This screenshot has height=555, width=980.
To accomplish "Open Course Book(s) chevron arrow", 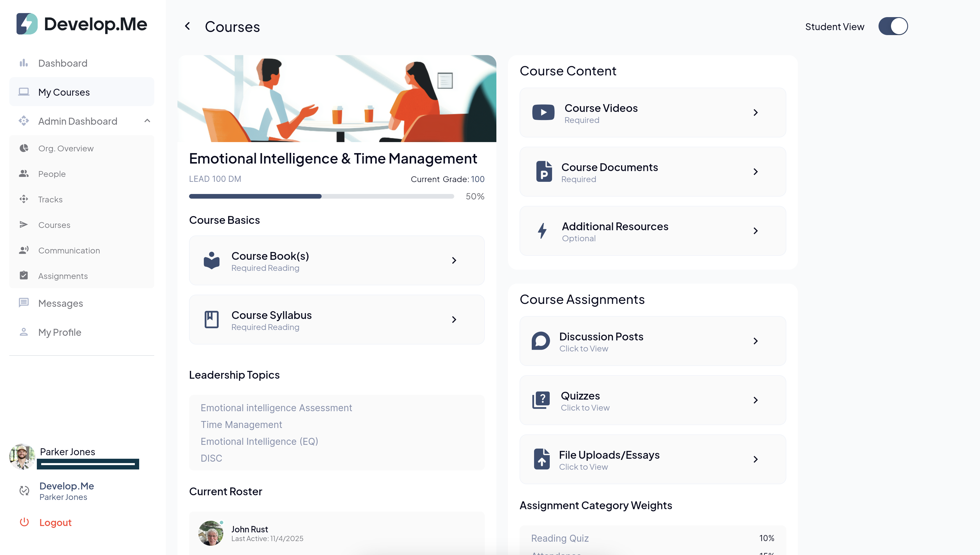I will point(454,260).
